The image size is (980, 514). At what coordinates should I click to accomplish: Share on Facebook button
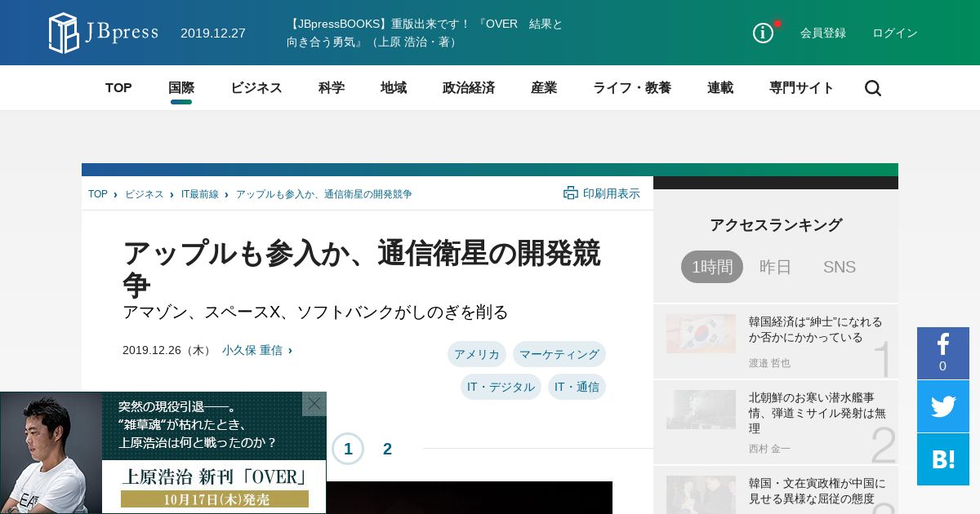pos(943,353)
